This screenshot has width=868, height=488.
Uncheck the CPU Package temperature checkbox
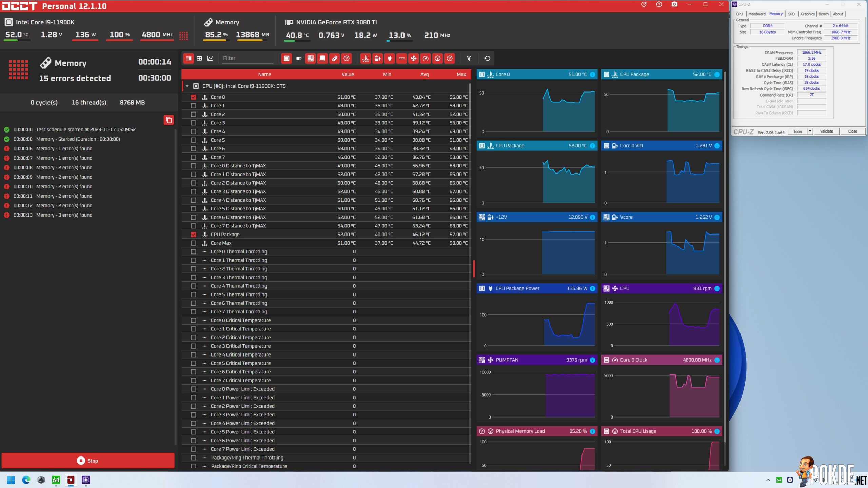click(x=193, y=235)
